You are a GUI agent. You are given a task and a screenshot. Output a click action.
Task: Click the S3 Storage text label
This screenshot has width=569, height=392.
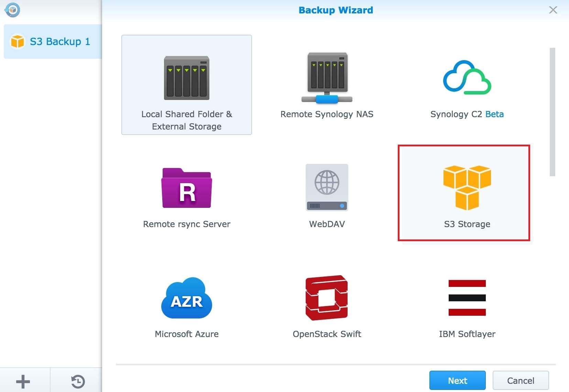(x=467, y=224)
